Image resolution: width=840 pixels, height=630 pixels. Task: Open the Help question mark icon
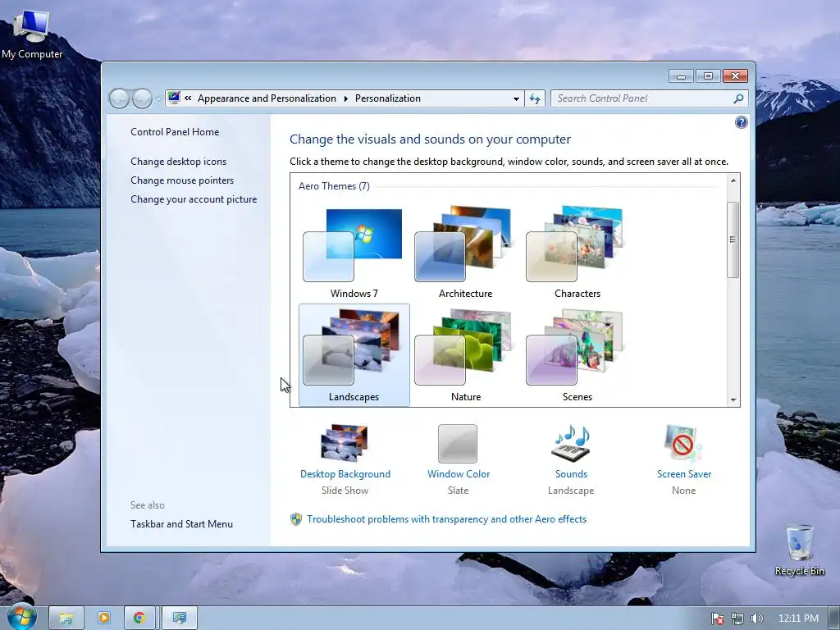click(741, 123)
